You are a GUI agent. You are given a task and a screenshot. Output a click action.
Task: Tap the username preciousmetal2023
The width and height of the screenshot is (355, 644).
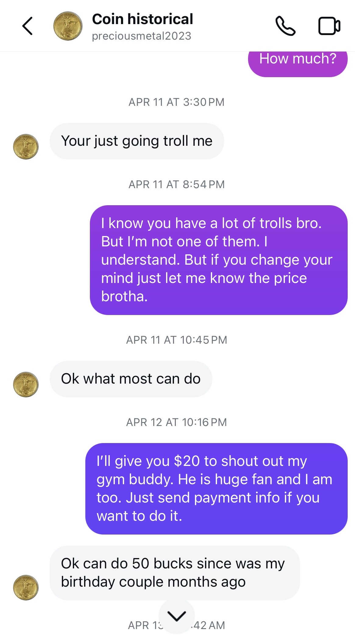pos(141,36)
